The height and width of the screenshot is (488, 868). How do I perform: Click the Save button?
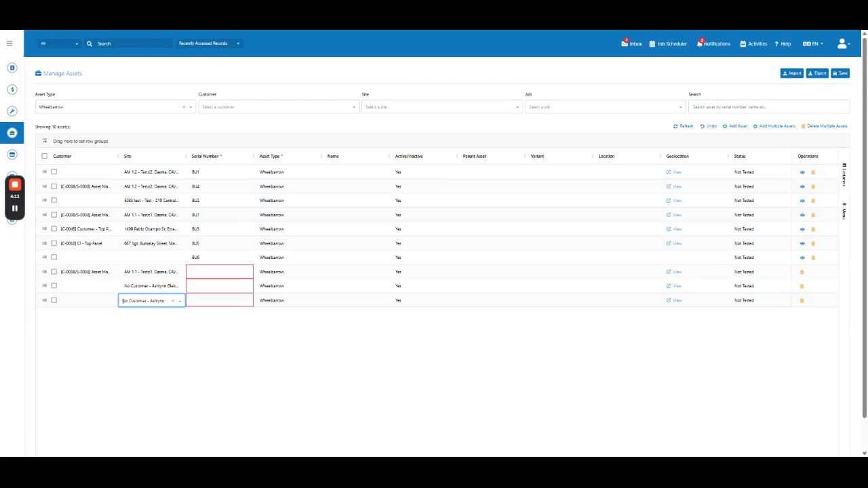coord(840,73)
